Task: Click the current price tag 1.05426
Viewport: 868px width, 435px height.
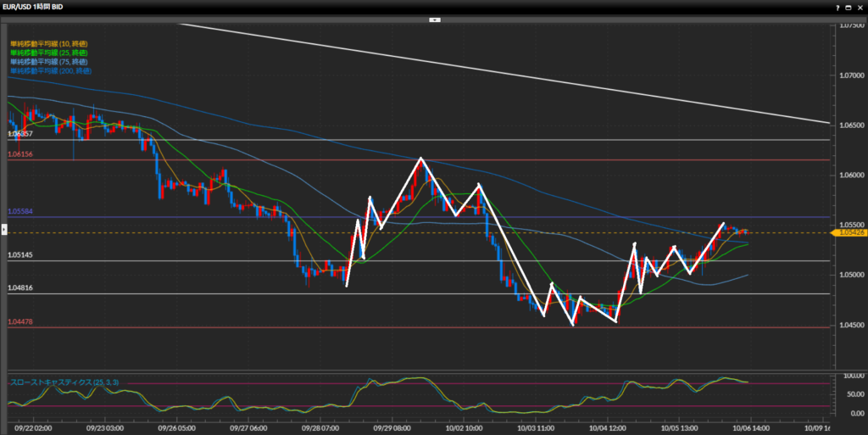Action: point(848,232)
